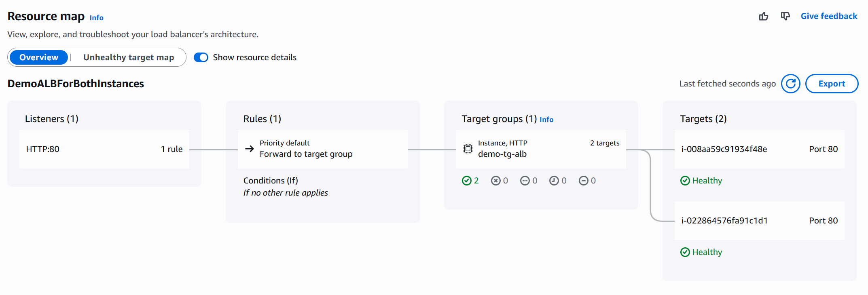Screen dimensions: 868x295
Task: Click the Export button
Action: pos(832,84)
